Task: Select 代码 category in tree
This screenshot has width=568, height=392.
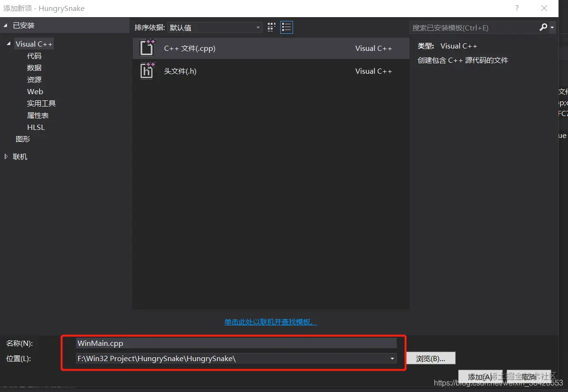Action: point(34,56)
